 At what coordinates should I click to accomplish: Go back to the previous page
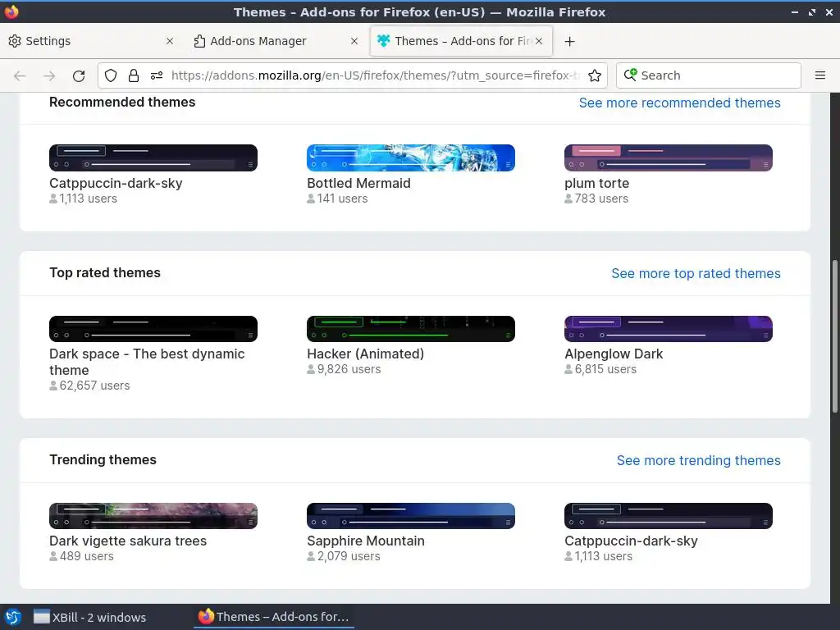(x=20, y=75)
